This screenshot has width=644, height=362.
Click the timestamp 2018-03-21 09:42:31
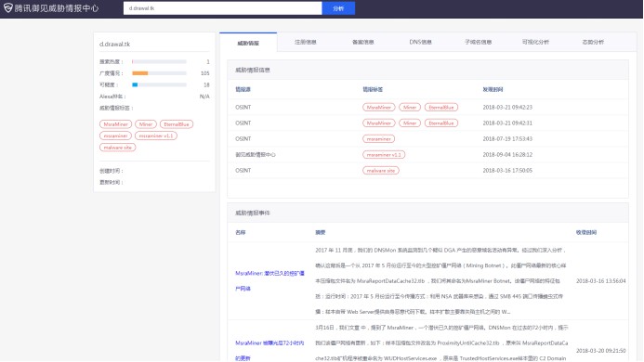click(x=507, y=123)
